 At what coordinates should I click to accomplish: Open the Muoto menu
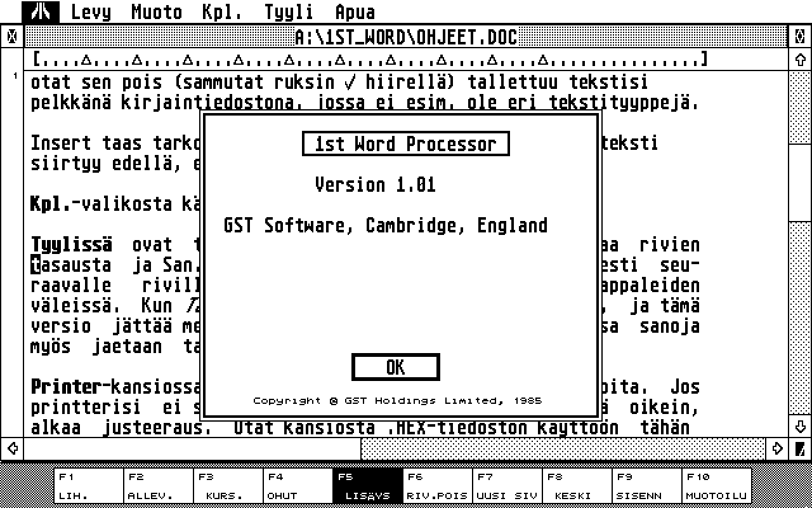tap(157, 12)
